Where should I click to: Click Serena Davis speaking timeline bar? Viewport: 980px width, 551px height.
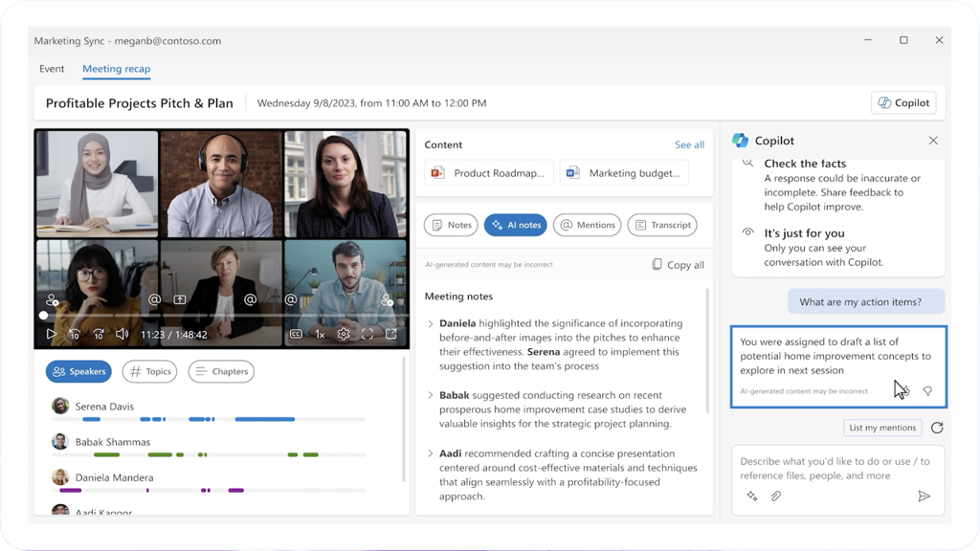coord(209,419)
